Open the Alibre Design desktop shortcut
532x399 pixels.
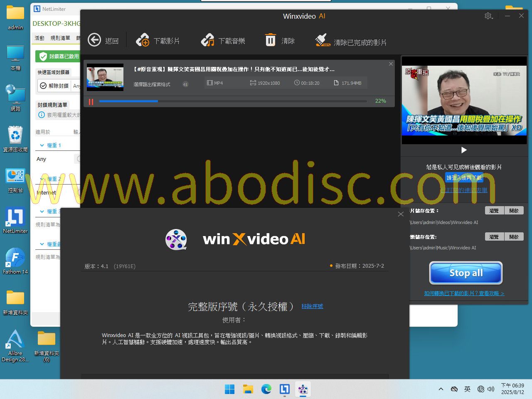click(15, 345)
